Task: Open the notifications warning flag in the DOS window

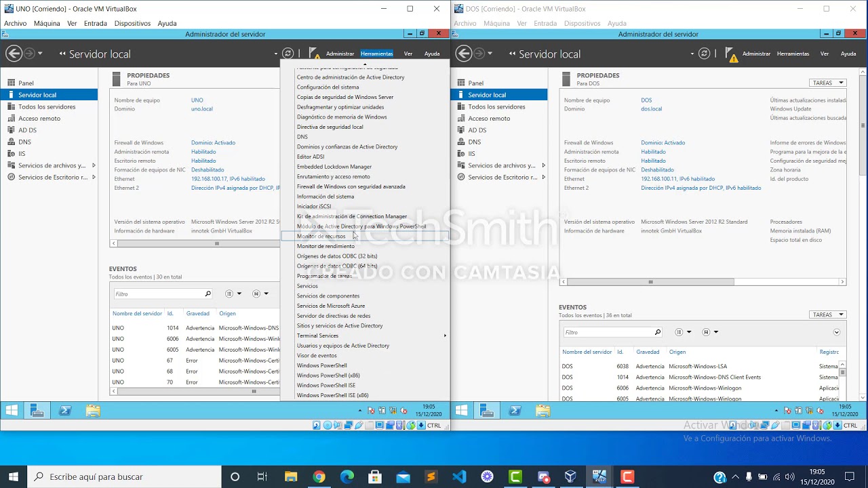Action: pyautogui.click(x=731, y=54)
